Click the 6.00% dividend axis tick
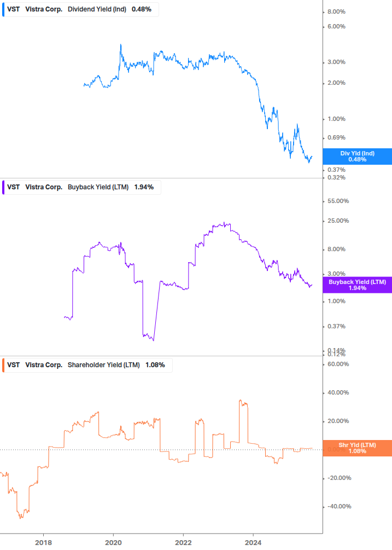The height and width of the screenshot is (550, 392). (336, 27)
